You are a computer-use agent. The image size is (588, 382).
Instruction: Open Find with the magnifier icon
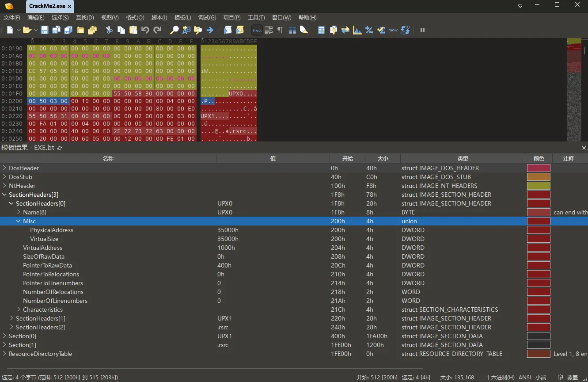coord(175,30)
